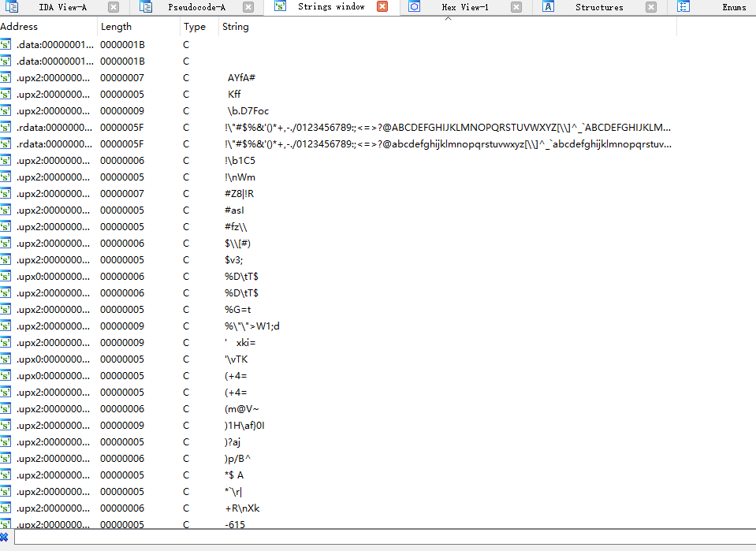Click the string icon beside the #asl row
Image resolution: width=756 pixels, height=551 pixels.
(6, 210)
